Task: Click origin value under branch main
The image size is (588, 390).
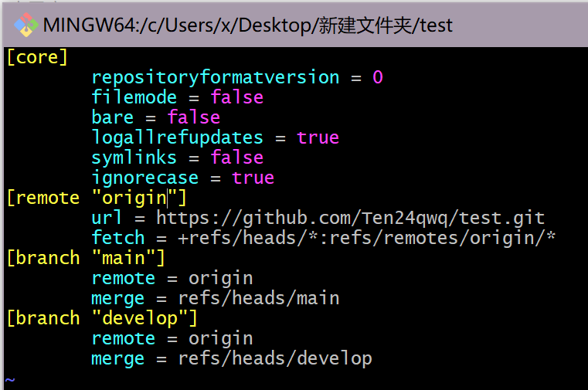Action: click(x=221, y=279)
